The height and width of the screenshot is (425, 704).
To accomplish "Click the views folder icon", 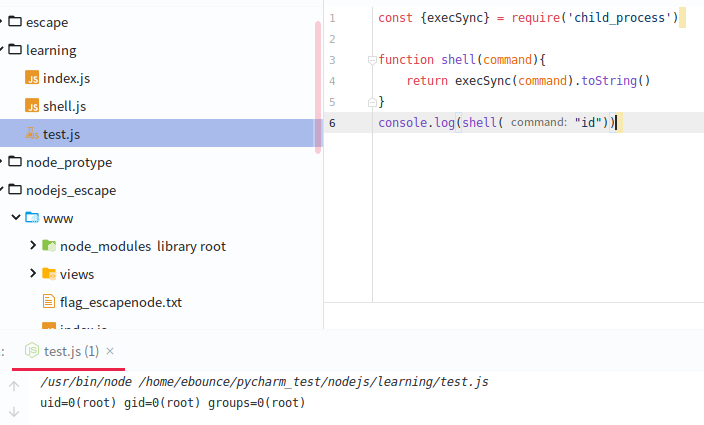I will (49, 274).
